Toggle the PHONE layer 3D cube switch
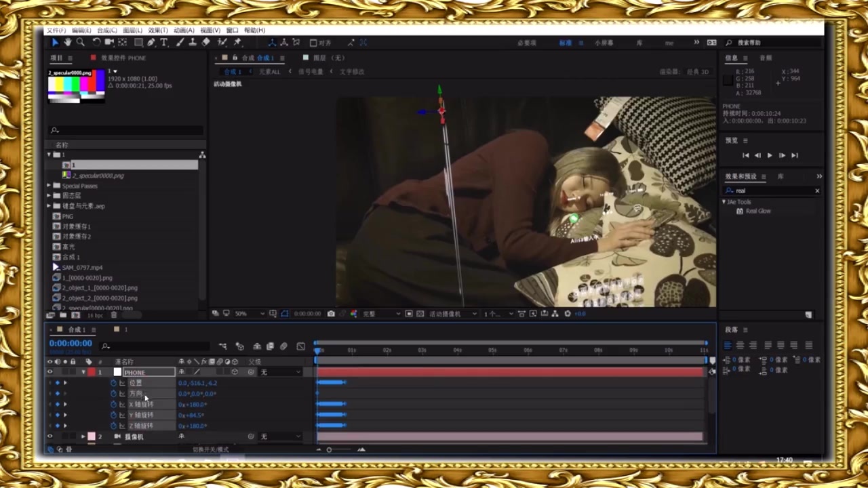 tap(235, 372)
